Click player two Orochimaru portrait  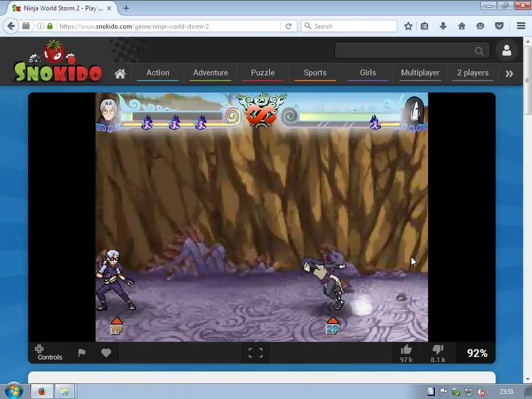415,111
